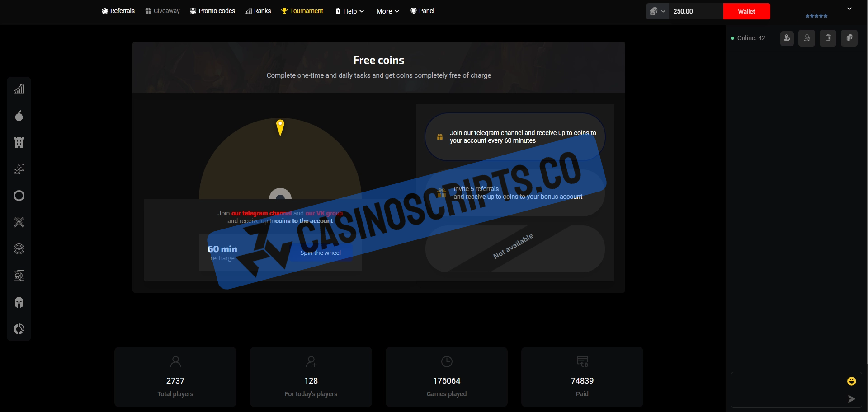Click the Spin the wheel button
The width and height of the screenshot is (868, 412).
pos(321,253)
